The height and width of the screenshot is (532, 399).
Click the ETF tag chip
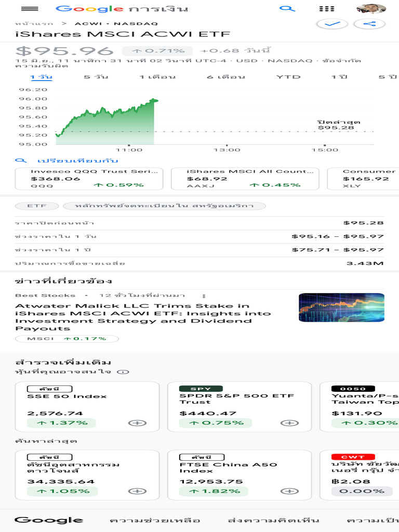tap(37, 206)
